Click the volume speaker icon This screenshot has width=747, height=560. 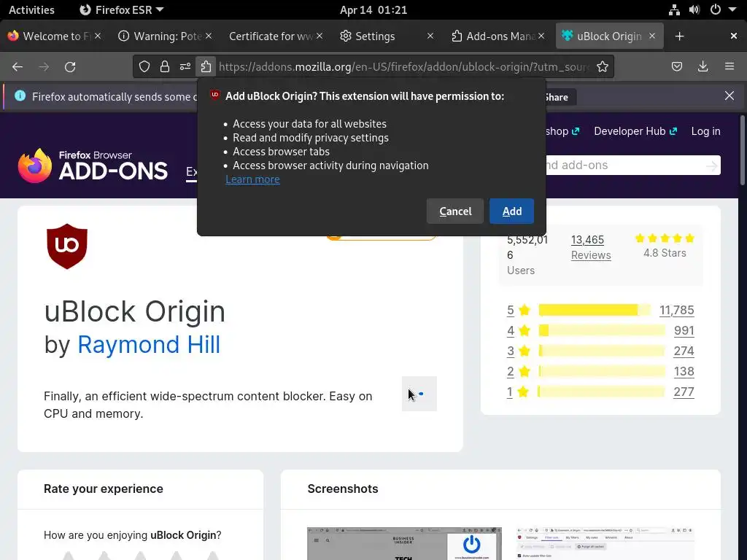click(694, 9)
